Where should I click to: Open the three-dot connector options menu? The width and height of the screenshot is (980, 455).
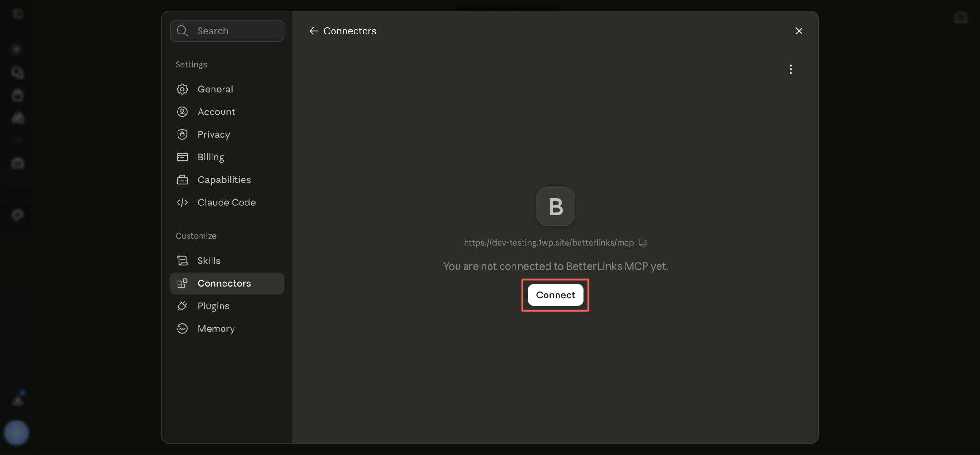791,69
